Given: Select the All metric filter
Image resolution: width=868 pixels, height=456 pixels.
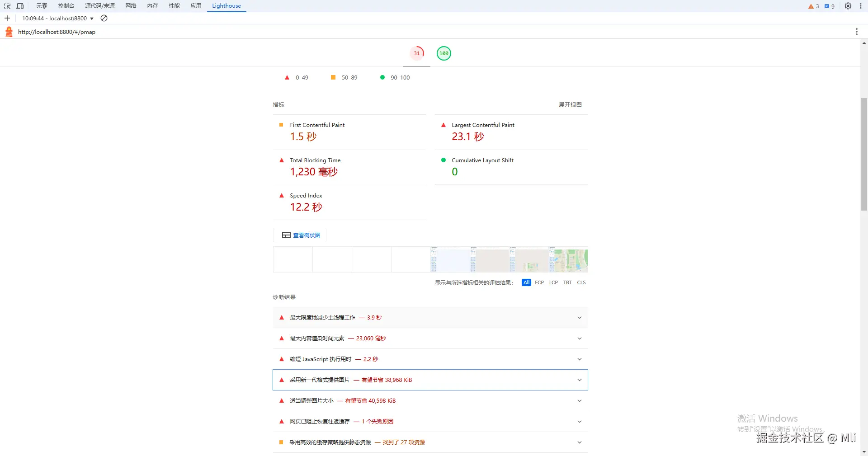Looking at the screenshot, I should tap(526, 282).
